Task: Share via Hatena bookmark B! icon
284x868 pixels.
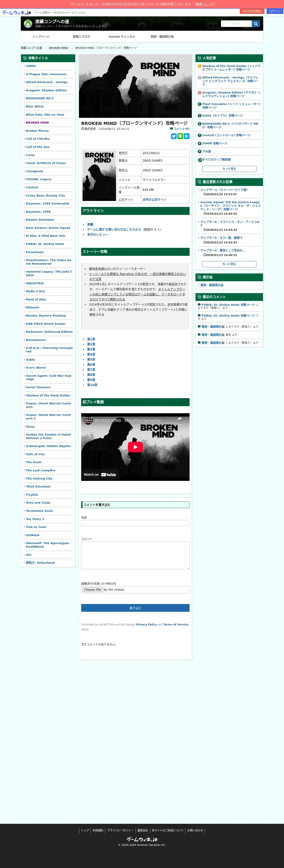Action: click(x=186, y=136)
